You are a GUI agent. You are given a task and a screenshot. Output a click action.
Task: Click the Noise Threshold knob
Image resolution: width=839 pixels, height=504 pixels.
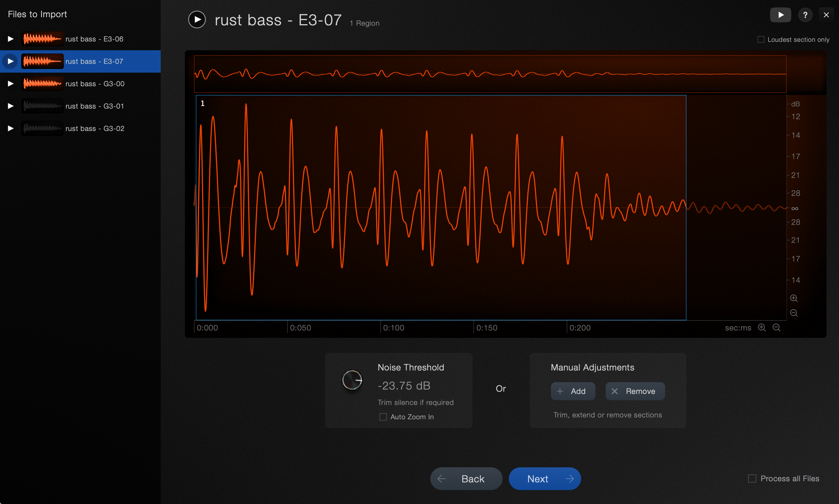pos(352,380)
